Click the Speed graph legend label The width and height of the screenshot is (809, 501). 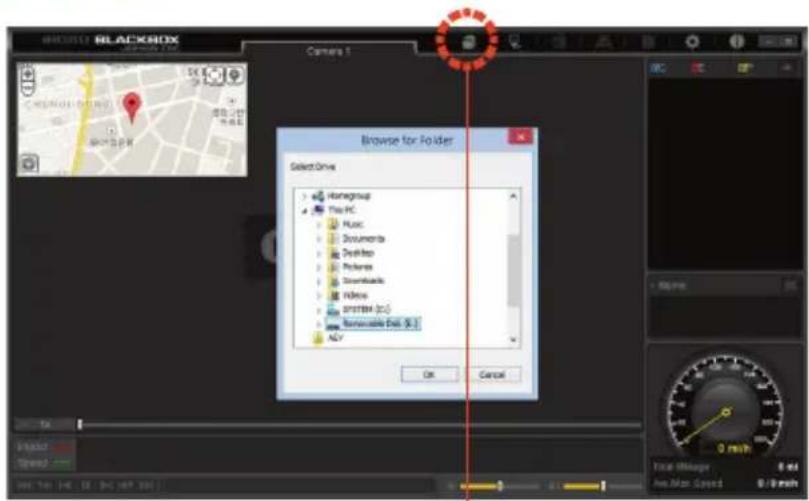[33, 463]
